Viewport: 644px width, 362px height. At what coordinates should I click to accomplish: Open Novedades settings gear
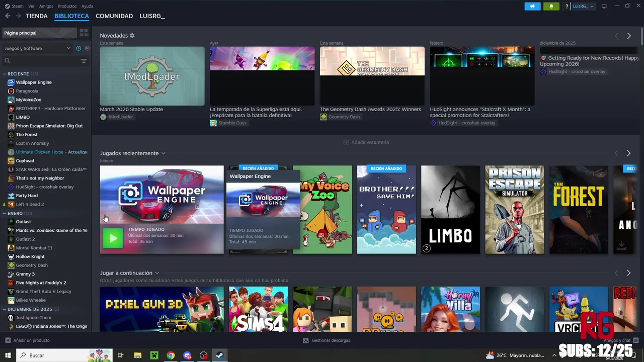(132, 36)
